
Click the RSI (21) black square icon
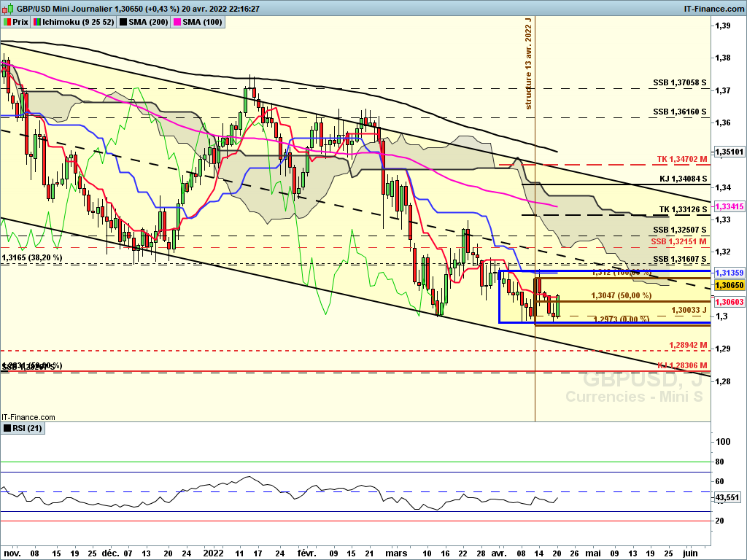[x=7, y=428]
